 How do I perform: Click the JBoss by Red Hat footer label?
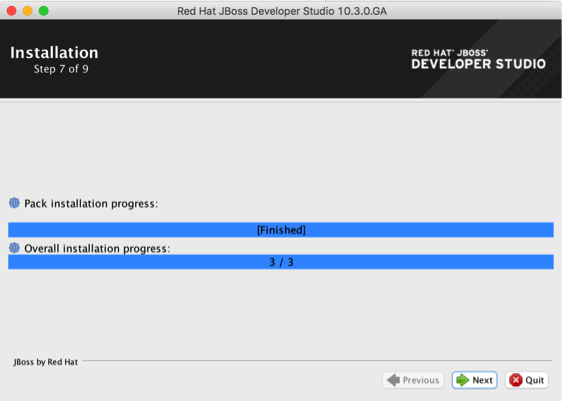click(46, 362)
